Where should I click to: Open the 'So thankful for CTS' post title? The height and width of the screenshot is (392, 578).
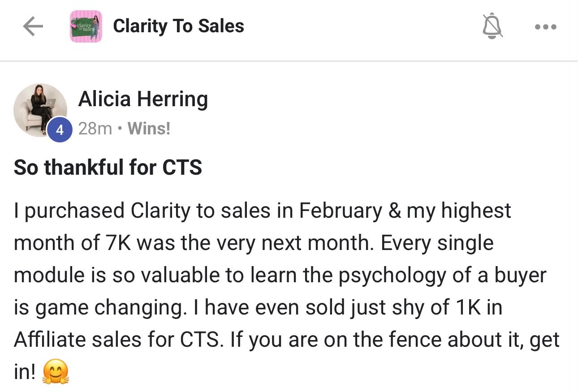[108, 167]
